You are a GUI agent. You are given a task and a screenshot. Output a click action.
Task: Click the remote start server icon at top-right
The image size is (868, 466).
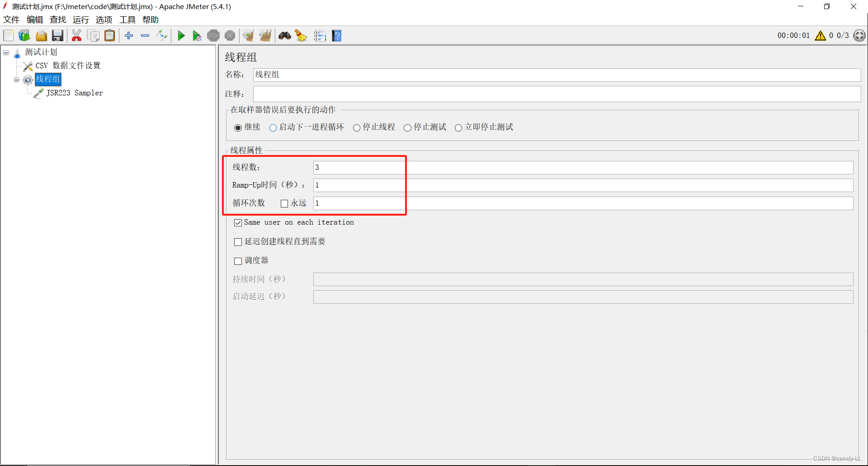coord(859,35)
